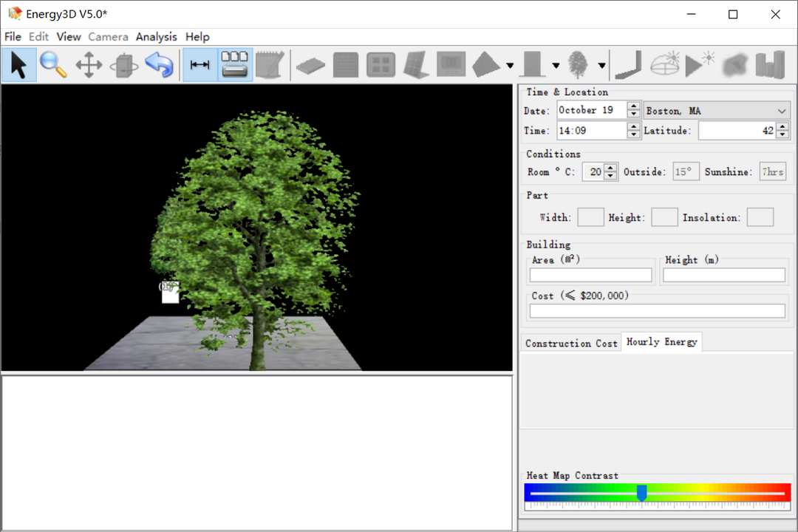The height and width of the screenshot is (532, 798).
Task: Add a tree using the tree tool
Action: click(x=579, y=65)
